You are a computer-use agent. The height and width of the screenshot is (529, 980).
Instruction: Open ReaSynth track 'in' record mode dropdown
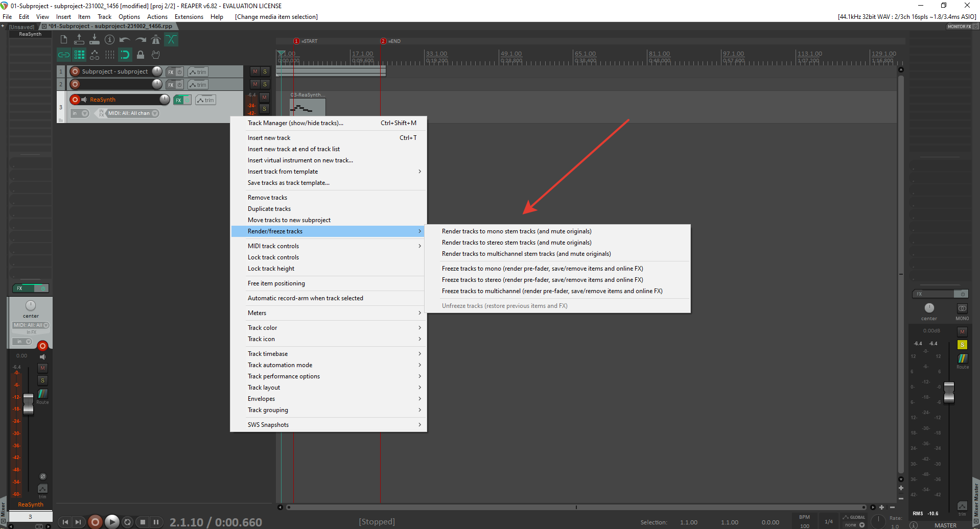(x=81, y=113)
